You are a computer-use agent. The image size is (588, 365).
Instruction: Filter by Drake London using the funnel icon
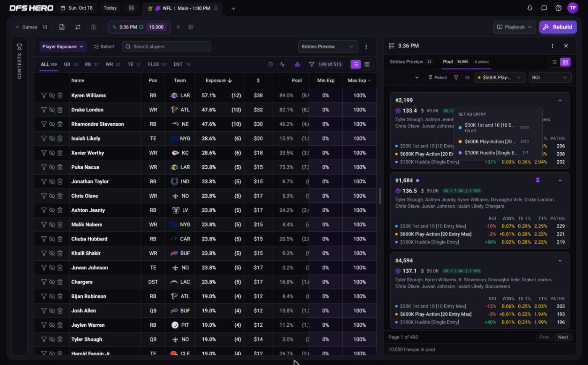44,110
